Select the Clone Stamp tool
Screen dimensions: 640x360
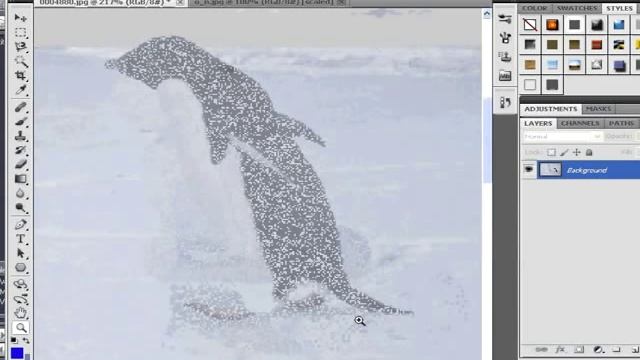(x=20, y=136)
